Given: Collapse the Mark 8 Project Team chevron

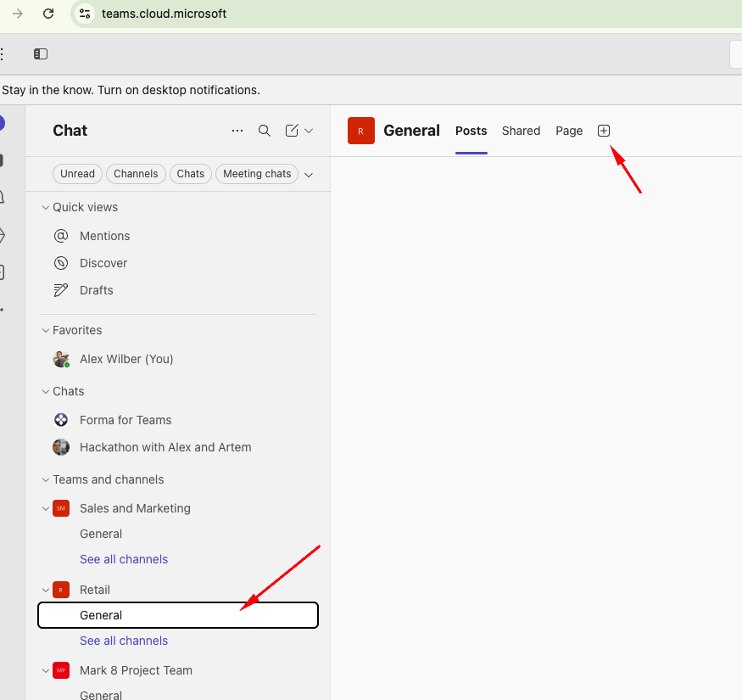Looking at the screenshot, I should point(46,670).
